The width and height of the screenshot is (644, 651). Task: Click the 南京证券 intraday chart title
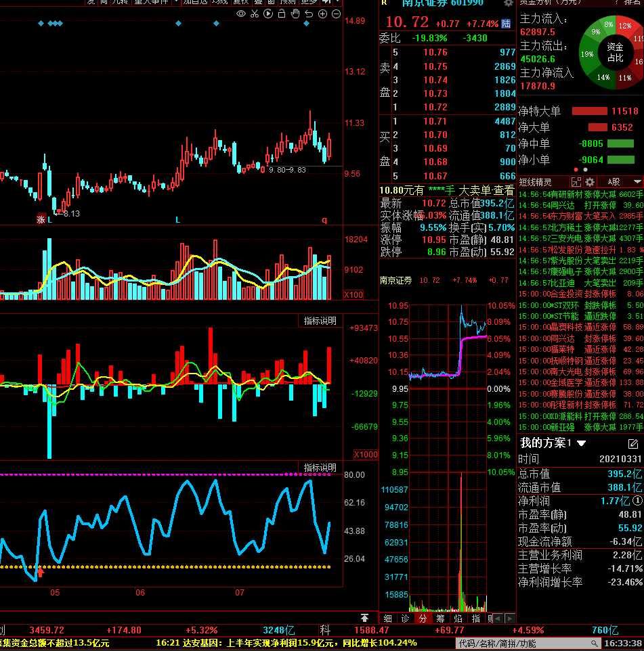coord(396,280)
